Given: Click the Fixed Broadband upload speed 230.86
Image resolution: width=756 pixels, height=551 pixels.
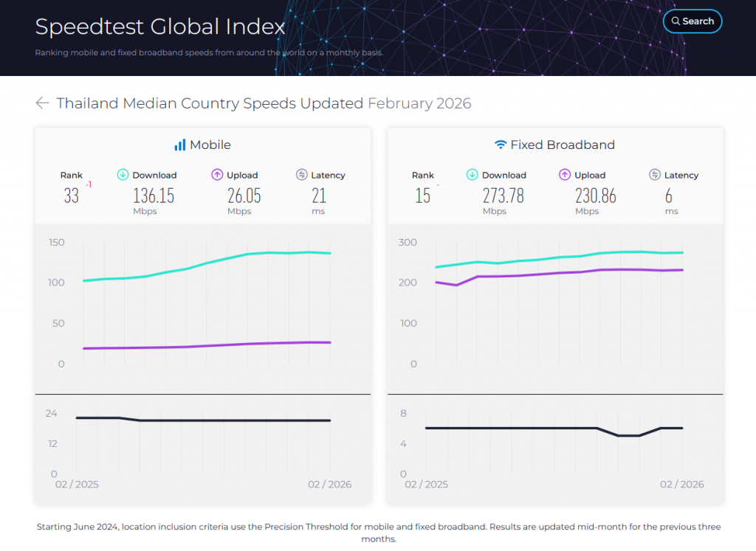Looking at the screenshot, I should click(595, 196).
